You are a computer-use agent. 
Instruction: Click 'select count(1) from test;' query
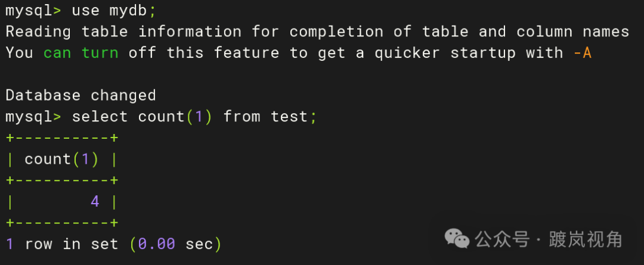click(194, 117)
